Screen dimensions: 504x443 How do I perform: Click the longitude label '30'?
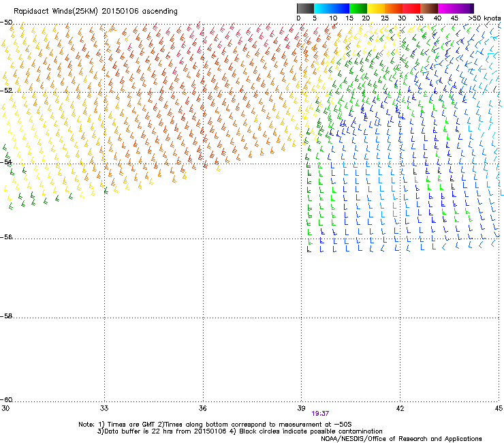point(5,408)
